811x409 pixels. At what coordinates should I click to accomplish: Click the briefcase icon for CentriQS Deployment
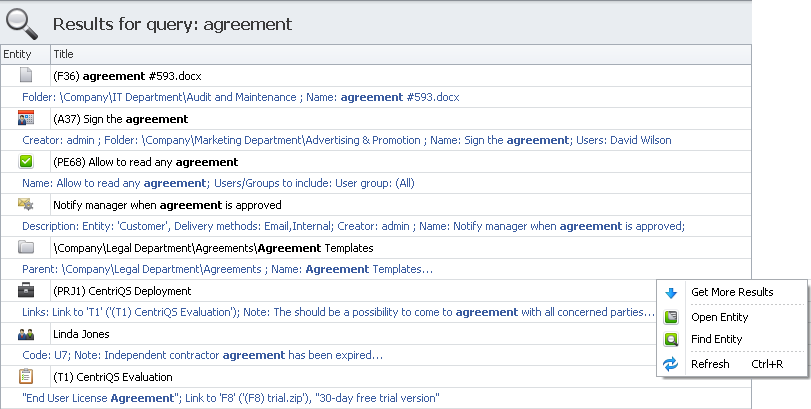pyautogui.click(x=26, y=290)
